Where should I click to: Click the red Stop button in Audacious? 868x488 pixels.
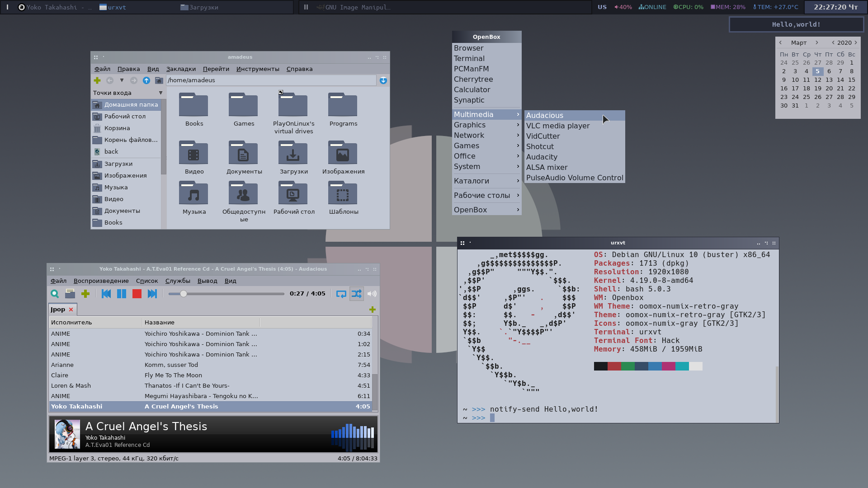coord(137,294)
